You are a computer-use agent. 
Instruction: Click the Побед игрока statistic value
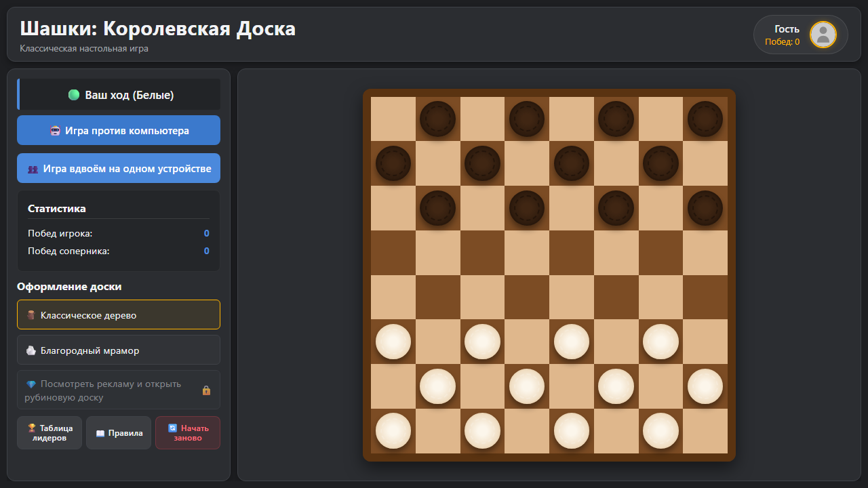point(207,233)
